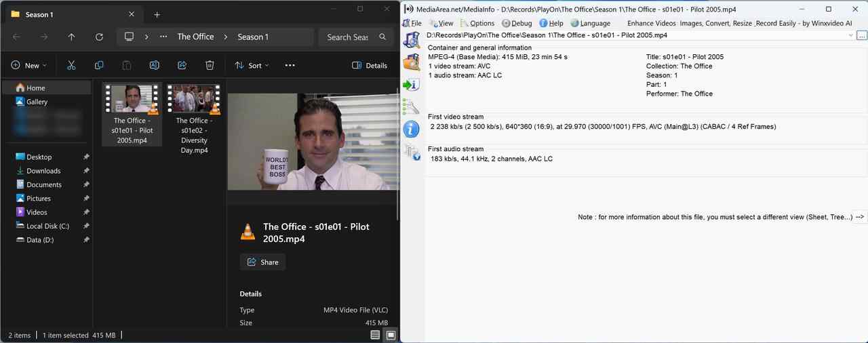Screen dimensions: 868x343
Task: Click The Office breadcrumb in address bar
Action: tap(195, 37)
